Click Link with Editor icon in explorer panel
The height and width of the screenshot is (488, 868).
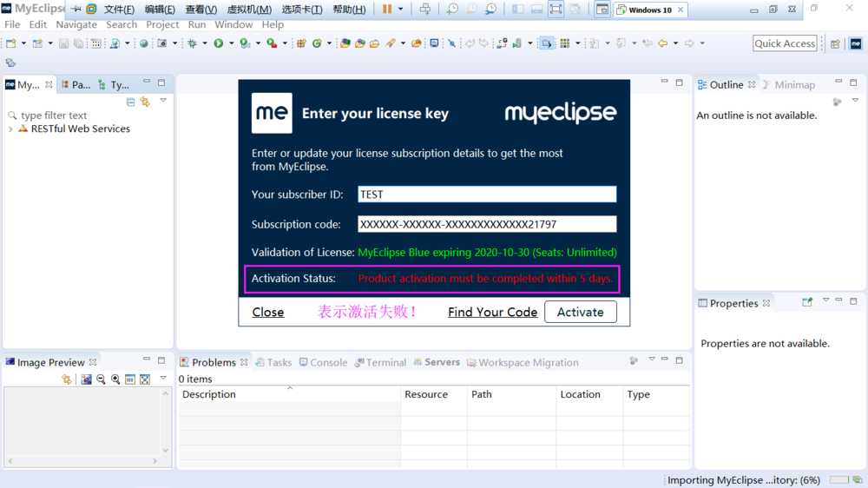pyautogui.click(x=145, y=102)
